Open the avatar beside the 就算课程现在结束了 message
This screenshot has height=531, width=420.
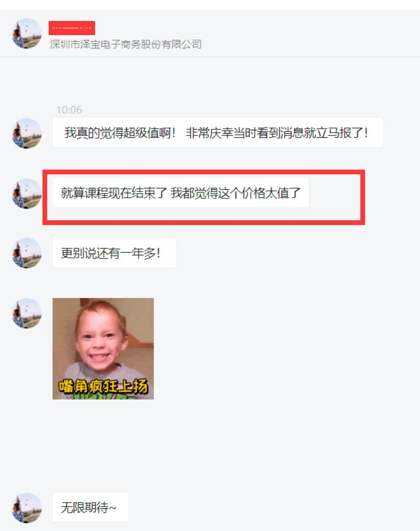click(27, 193)
